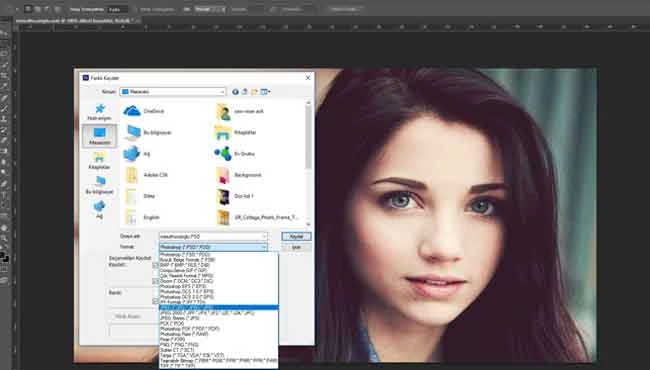650x370 pixels.
Task: Go back to the previous folder
Action: 235,92
